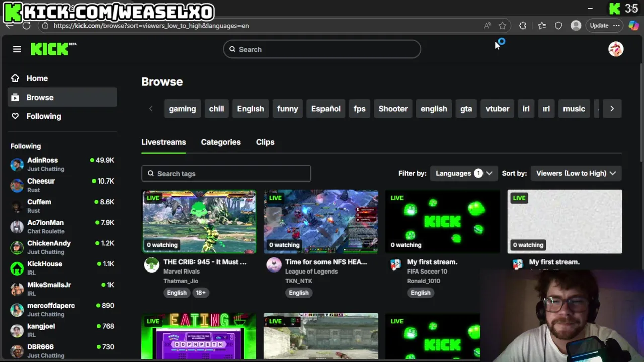Open the Copilot icon in browser toolbar

pyautogui.click(x=634, y=25)
